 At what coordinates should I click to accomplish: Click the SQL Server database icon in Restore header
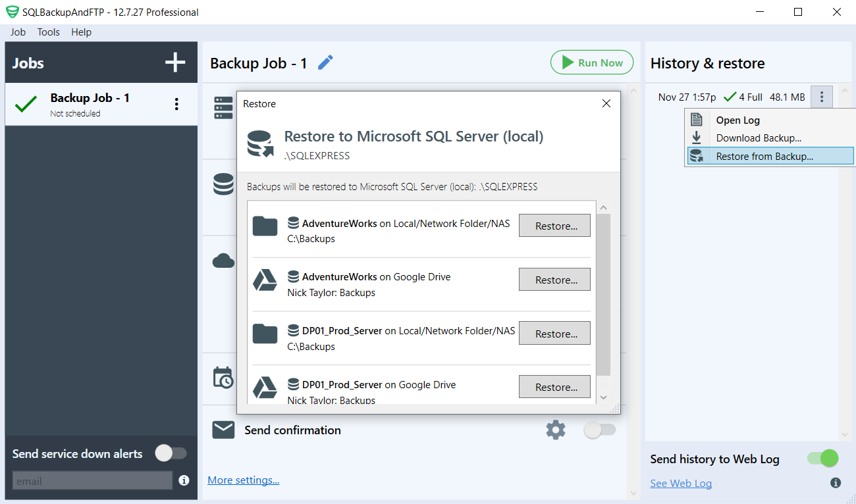259,141
